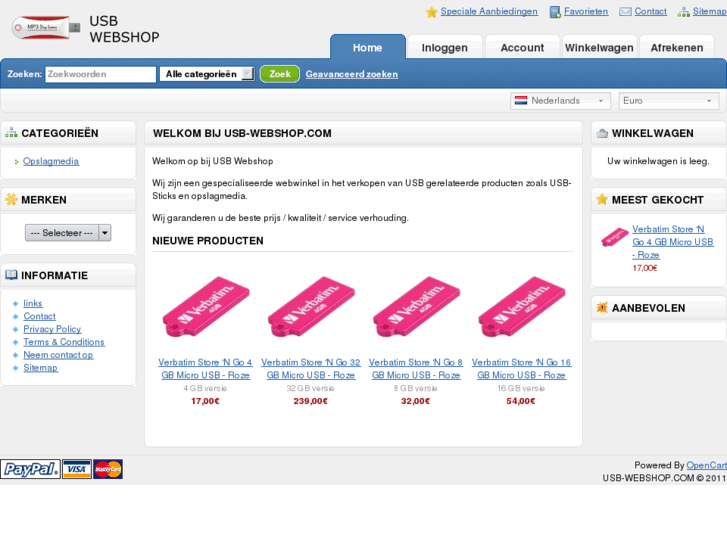Open Speciale Aanbiedingen link
Image resolution: width=727 pixels, height=545 pixels.
pyautogui.click(x=489, y=12)
